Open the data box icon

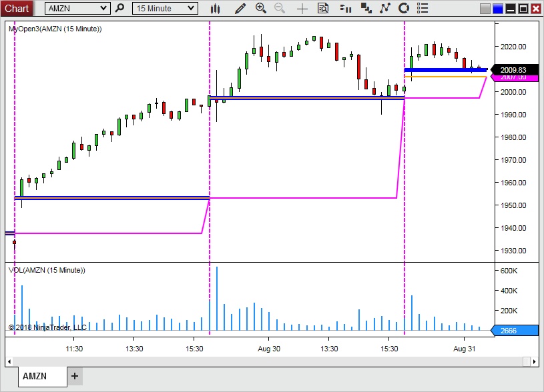point(323,8)
